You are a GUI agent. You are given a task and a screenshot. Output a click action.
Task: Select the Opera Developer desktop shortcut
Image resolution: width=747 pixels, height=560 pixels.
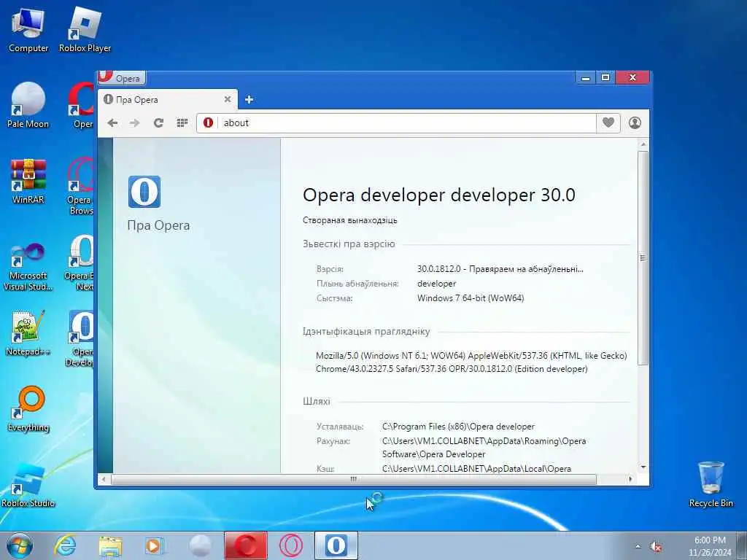[80, 338]
